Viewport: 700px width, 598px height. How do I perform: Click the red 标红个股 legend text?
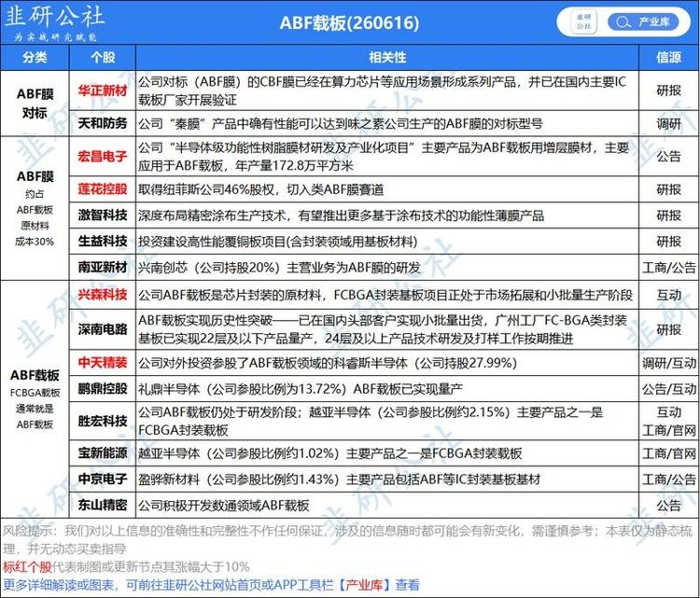[x=28, y=567]
